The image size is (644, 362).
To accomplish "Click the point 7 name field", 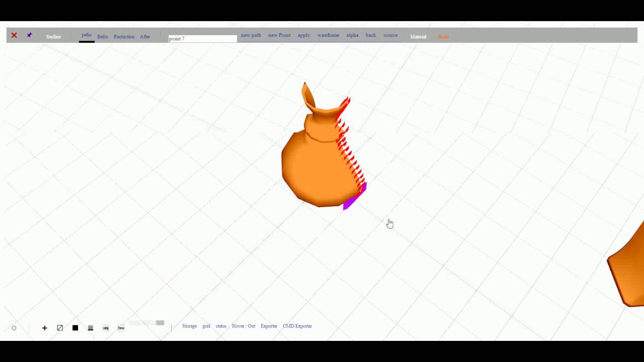I will [202, 39].
